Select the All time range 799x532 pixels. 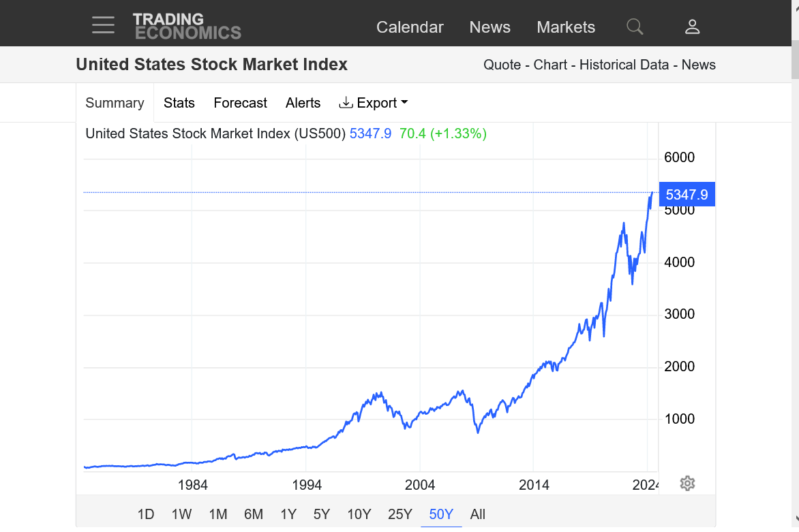[x=478, y=514]
